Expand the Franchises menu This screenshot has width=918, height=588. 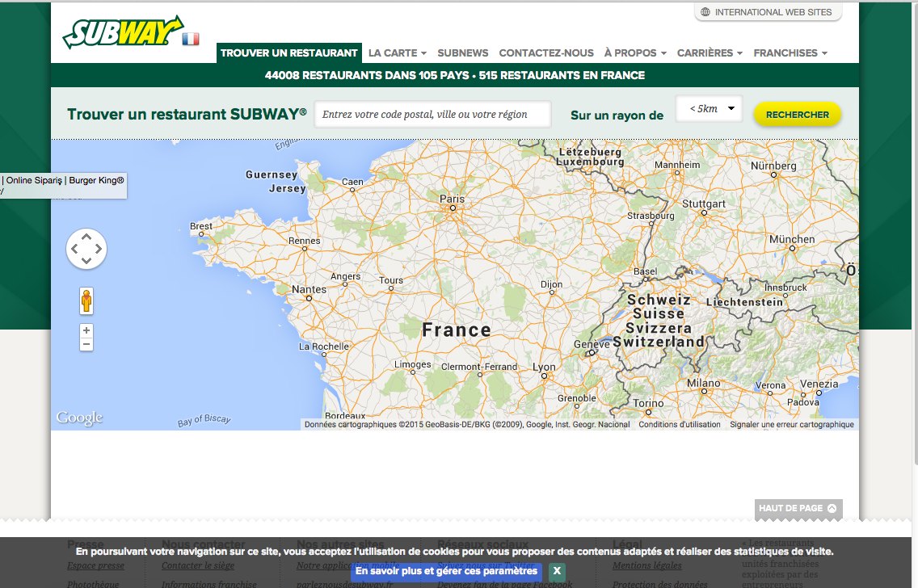pyautogui.click(x=790, y=53)
